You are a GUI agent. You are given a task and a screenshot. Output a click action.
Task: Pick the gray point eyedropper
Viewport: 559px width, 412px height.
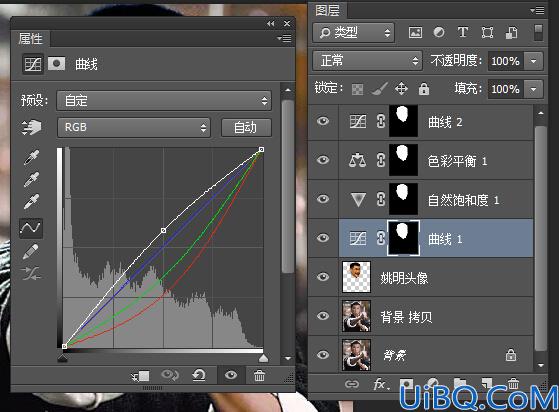tap(31, 179)
